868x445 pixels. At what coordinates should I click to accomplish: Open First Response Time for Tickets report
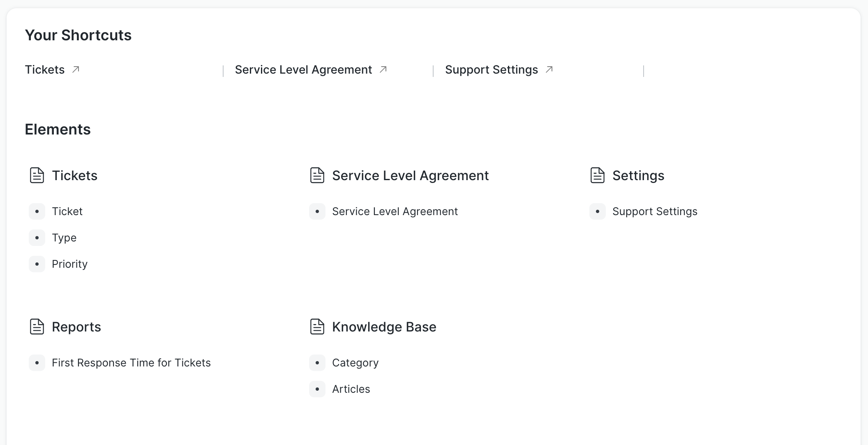pyautogui.click(x=131, y=363)
